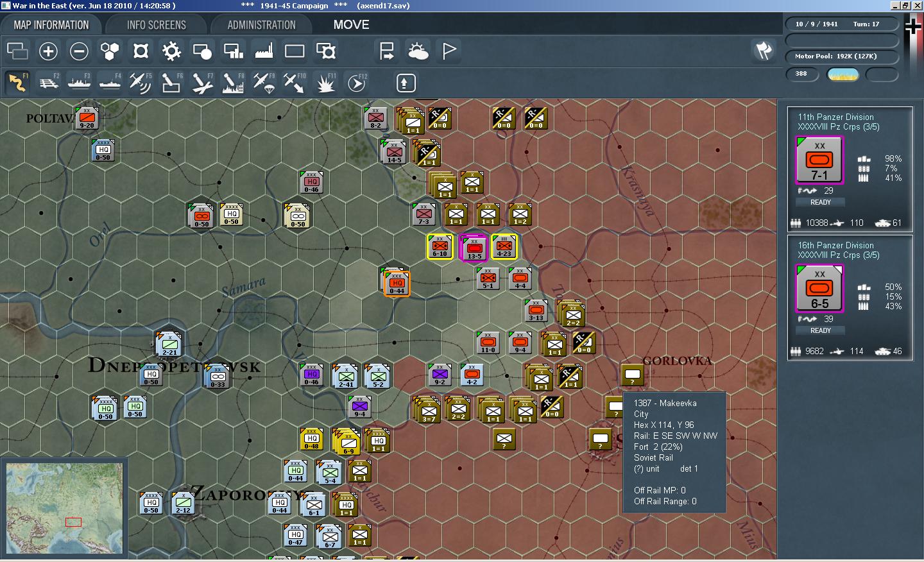Select the 3-13 panzer counter
The width and height of the screenshot is (924, 562).
pos(536,311)
